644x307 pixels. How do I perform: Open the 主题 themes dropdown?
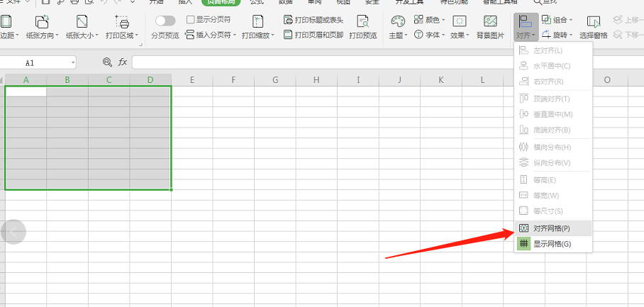tap(398, 28)
